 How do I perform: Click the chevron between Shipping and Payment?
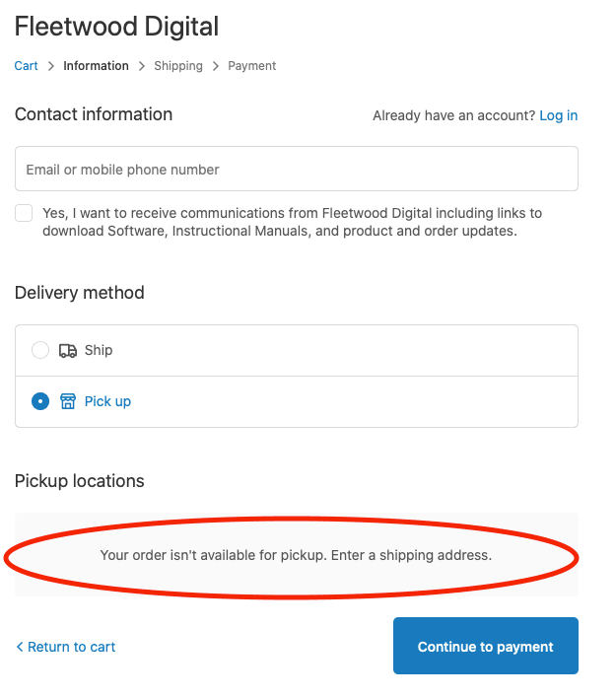click(x=216, y=66)
